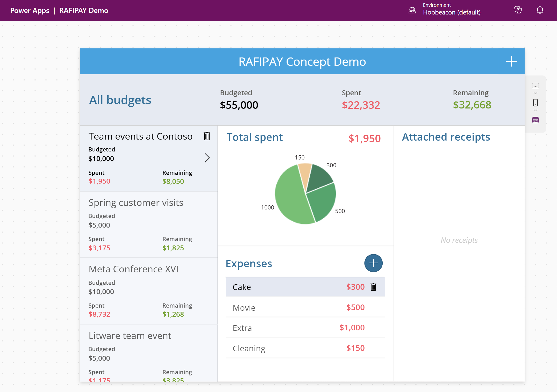This screenshot has height=392, width=557.
Task: Click the Hobbeacon (default) environment name
Action: 452,12
